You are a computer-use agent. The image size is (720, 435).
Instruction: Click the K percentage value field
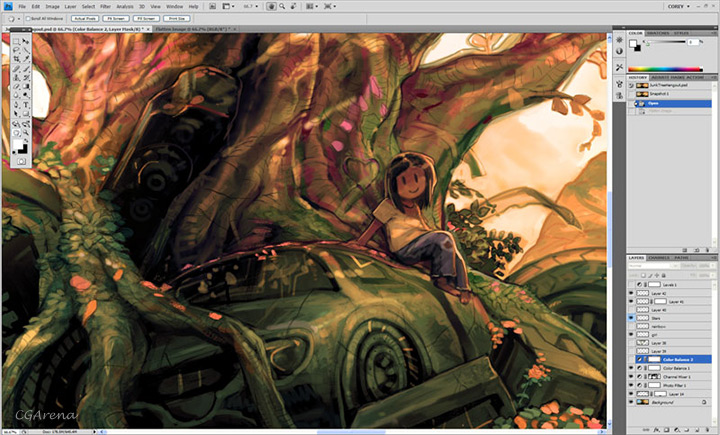[x=692, y=42]
